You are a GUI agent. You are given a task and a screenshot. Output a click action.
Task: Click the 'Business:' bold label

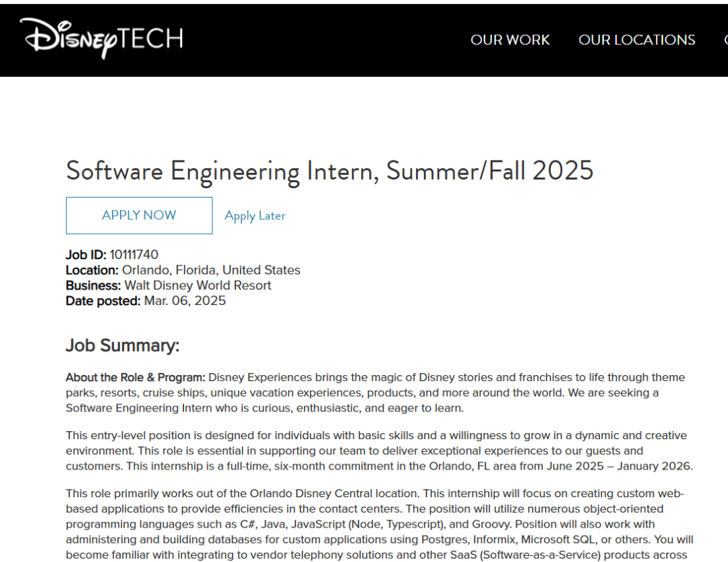(93, 285)
